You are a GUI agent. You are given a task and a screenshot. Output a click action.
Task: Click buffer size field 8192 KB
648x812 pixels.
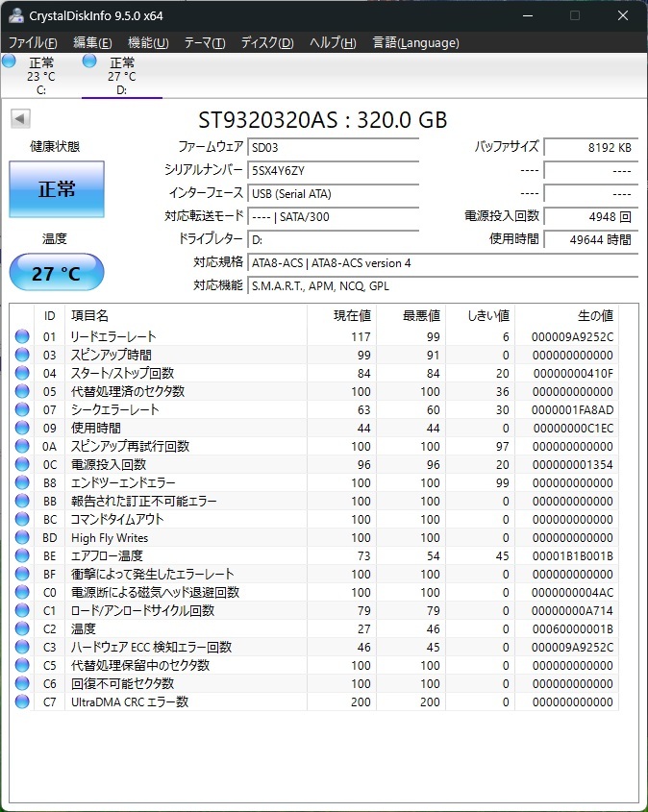pyautogui.click(x=591, y=148)
